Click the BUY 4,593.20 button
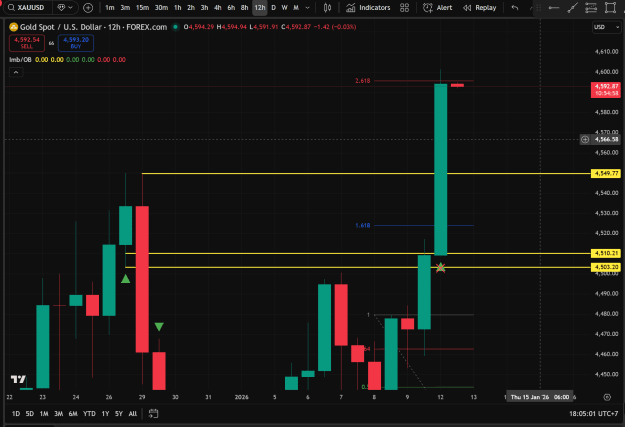The height and width of the screenshot is (427, 625). point(76,43)
